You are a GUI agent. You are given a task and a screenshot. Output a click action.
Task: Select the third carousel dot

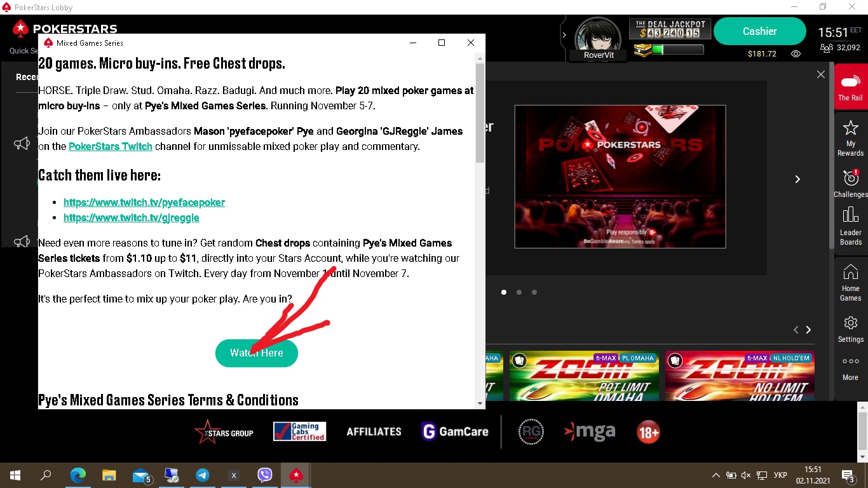click(x=534, y=292)
